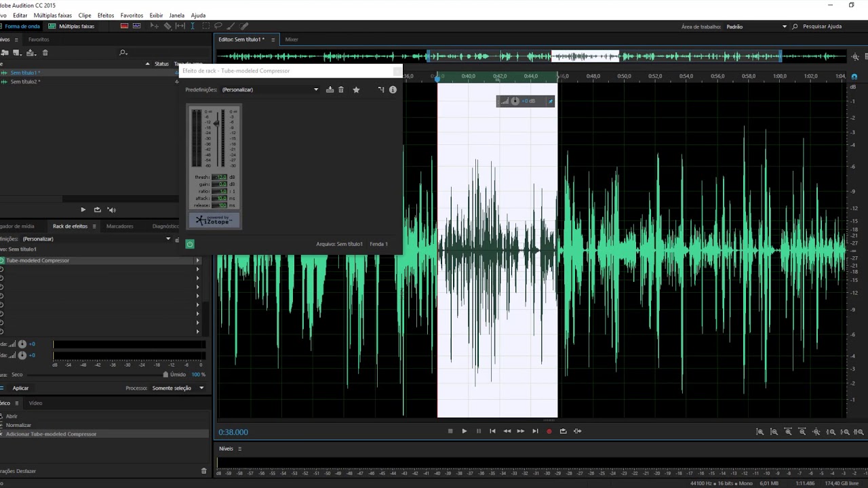Screen dimensions: 868x488
Task: Adjust Seco/Úmido mix slider handle
Action: [x=166, y=374]
